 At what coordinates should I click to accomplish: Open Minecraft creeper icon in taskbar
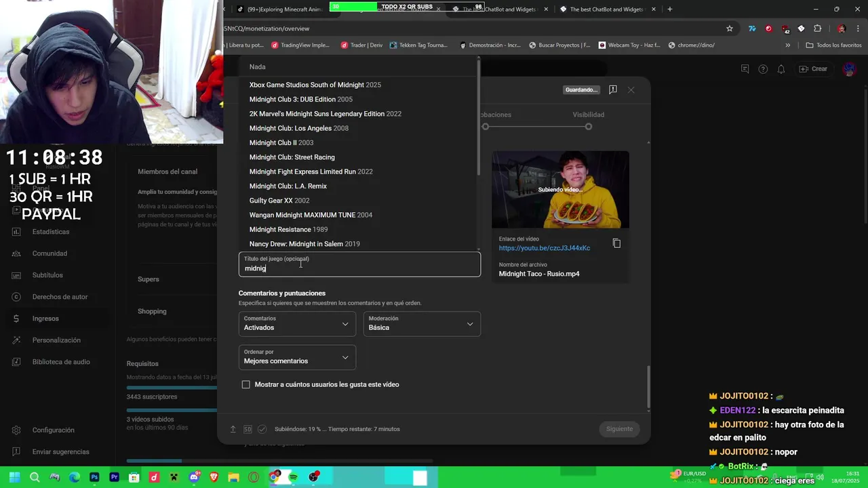coord(174,477)
